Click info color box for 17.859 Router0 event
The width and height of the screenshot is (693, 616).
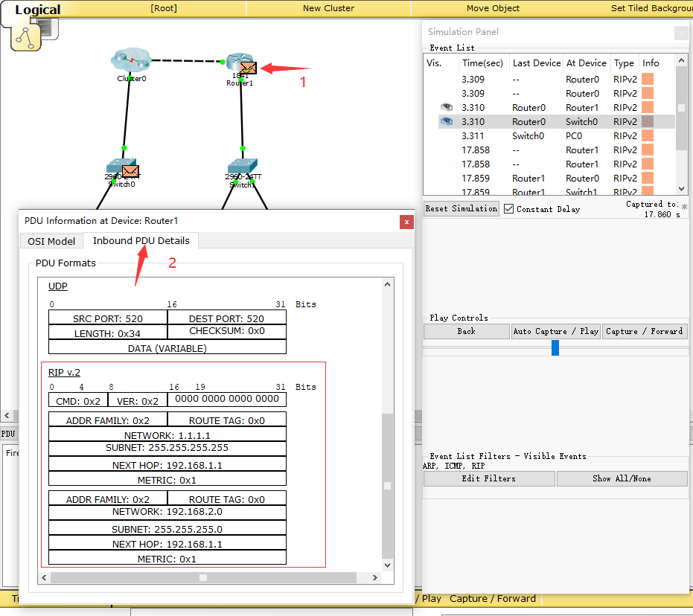[x=648, y=178]
